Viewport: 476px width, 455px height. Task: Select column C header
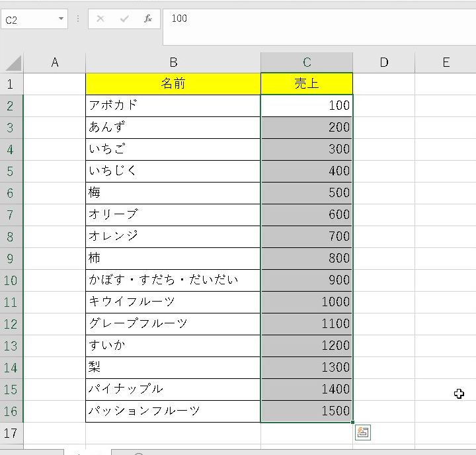(307, 63)
